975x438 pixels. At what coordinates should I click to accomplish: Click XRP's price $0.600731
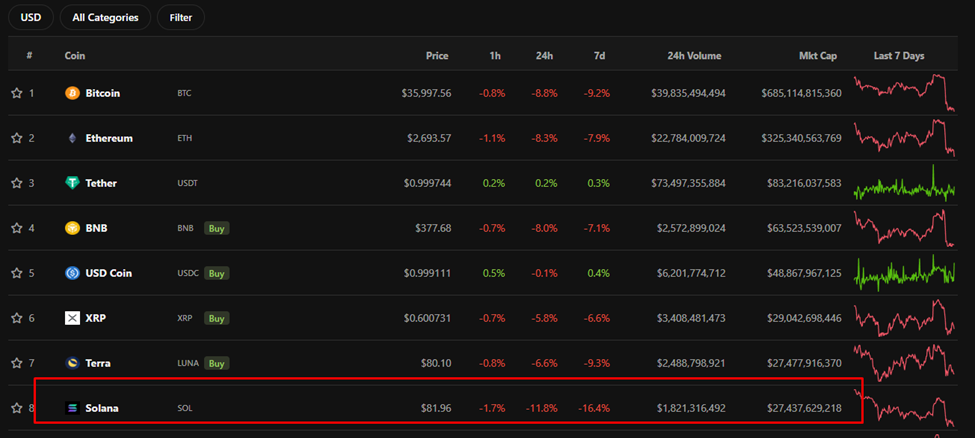[428, 319]
